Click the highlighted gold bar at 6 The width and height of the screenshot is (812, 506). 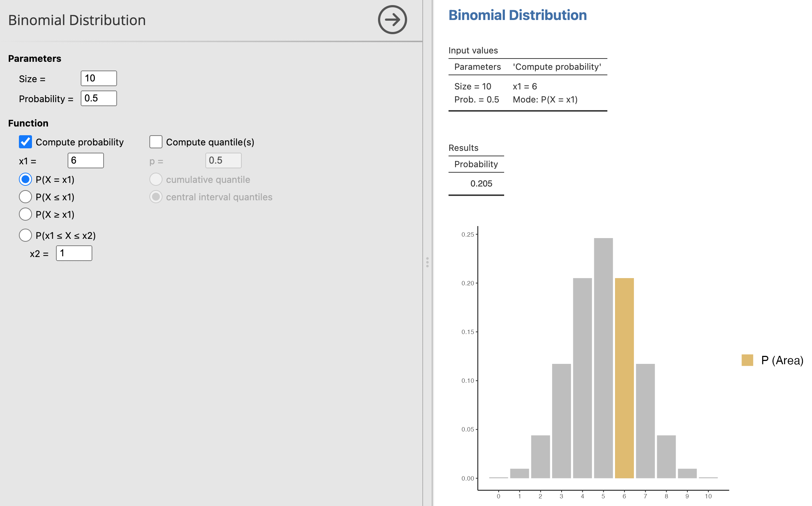(624, 378)
